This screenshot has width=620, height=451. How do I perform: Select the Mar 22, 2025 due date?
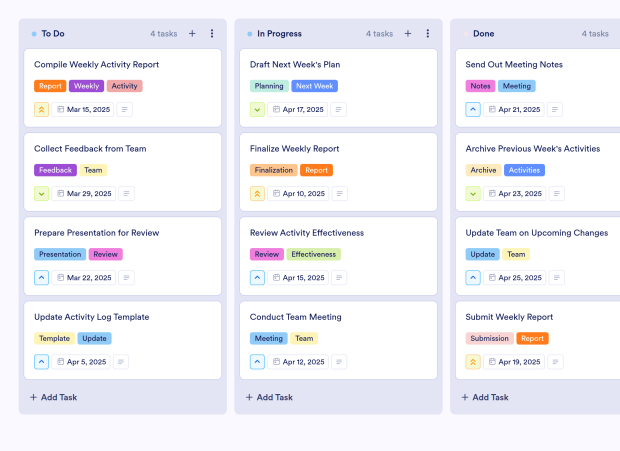coord(83,278)
